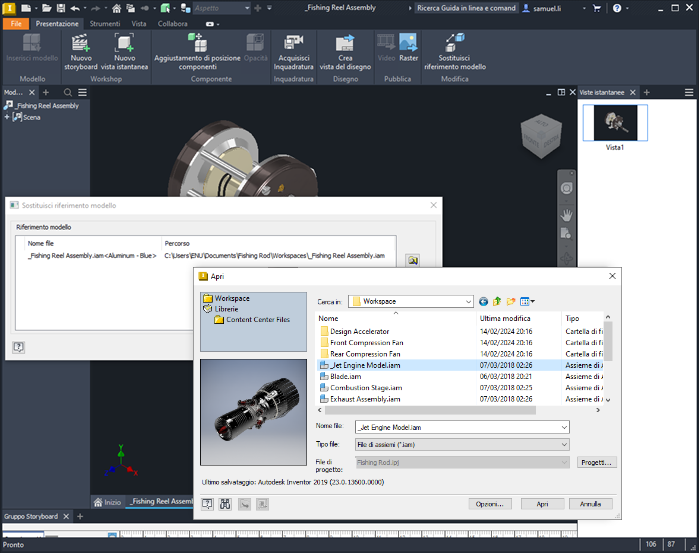Open model browser hamburger menu
This screenshot has width=699, height=553.
[82, 92]
